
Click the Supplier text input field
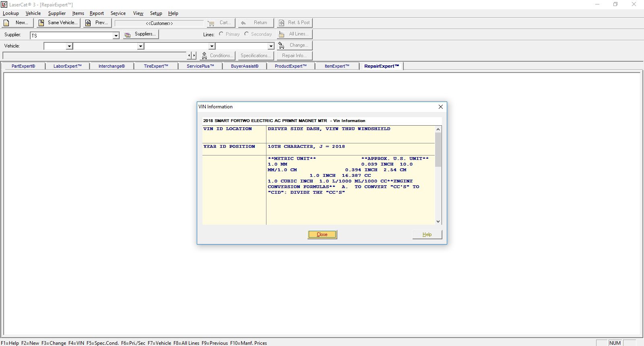coord(72,35)
